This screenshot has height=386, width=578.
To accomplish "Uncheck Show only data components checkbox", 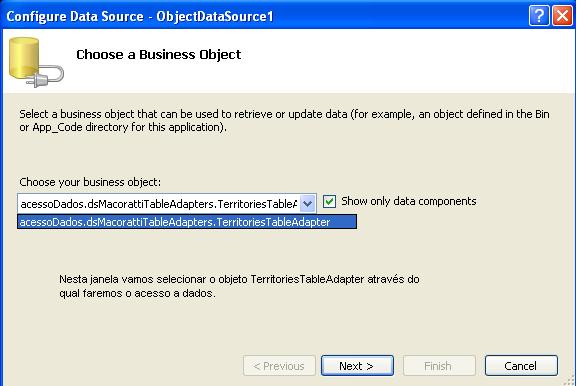I will tap(329, 202).
